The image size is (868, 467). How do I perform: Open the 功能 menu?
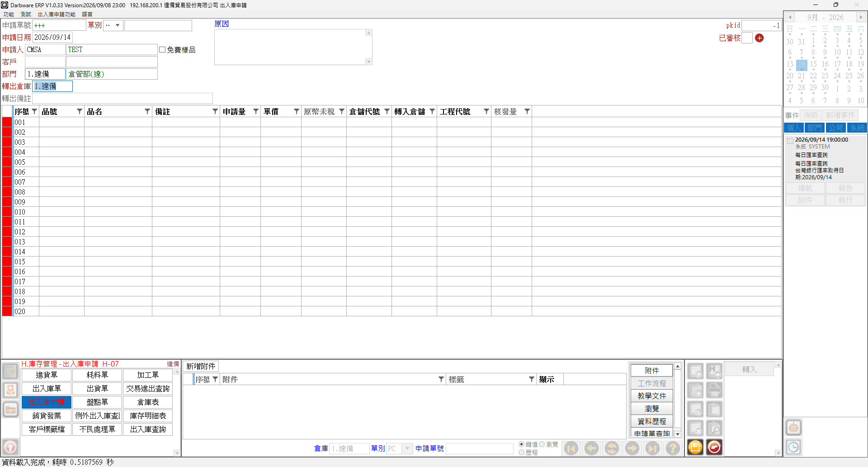(9, 14)
